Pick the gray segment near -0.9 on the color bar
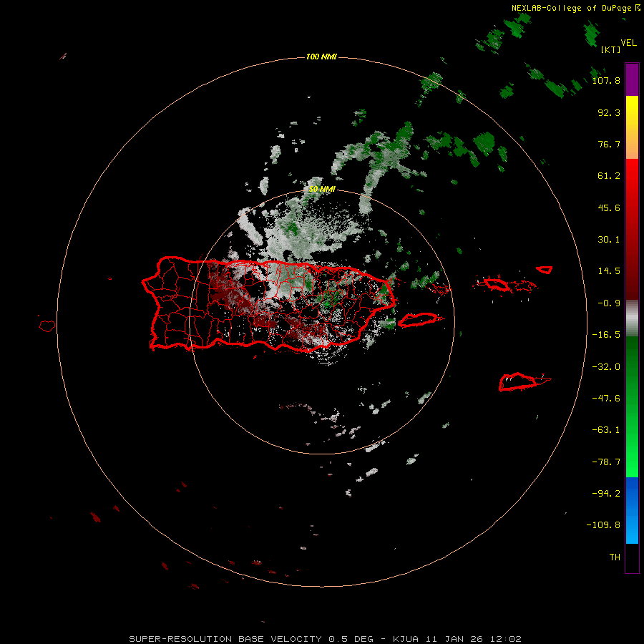644x644 pixels. (632, 318)
